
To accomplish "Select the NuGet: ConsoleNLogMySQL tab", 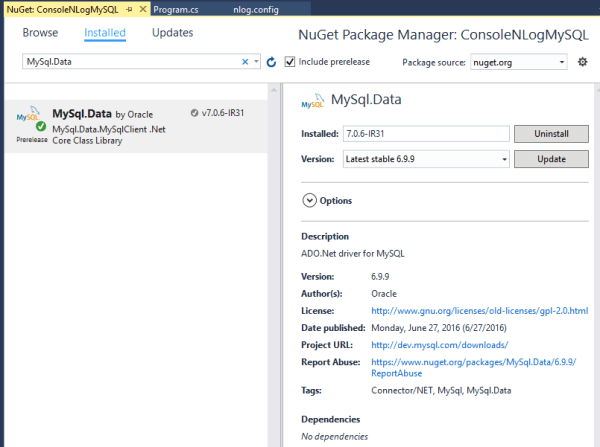I will tap(62, 10).
